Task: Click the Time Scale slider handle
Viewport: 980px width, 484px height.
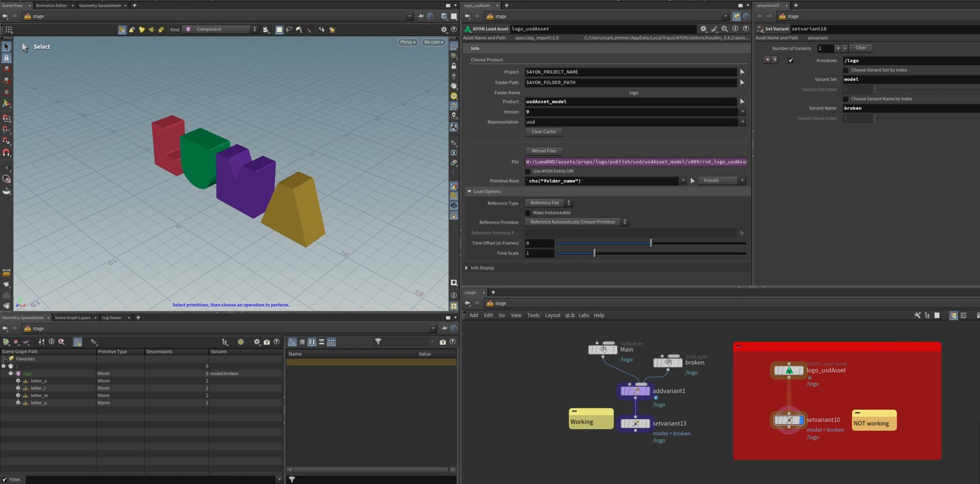Action: [595, 253]
